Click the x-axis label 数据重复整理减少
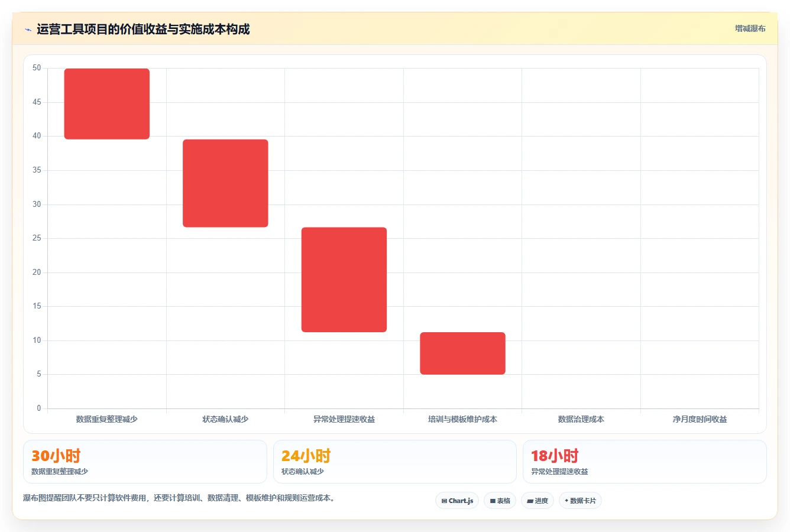This screenshot has height=532, width=790. click(107, 419)
